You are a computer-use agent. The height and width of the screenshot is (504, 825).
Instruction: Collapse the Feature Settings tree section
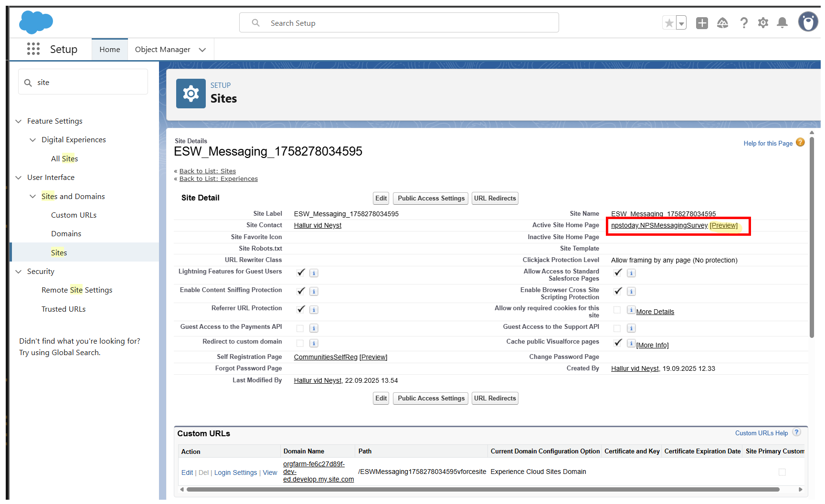[19, 121]
